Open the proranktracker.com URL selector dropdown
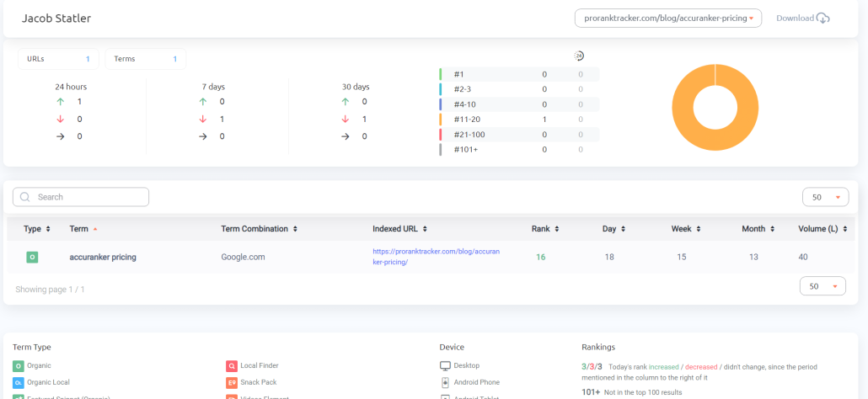868x399 pixels. click(668, 19)
